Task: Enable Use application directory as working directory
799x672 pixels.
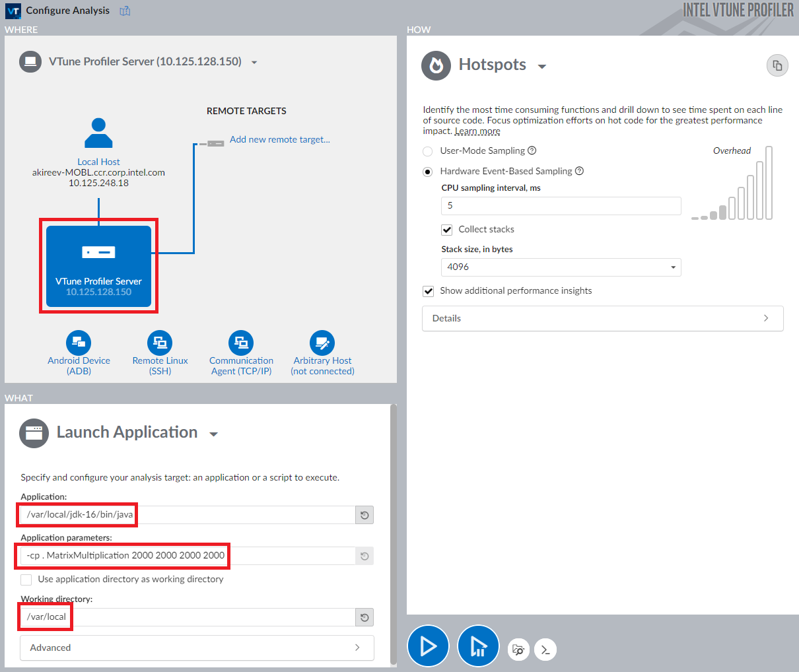Action: [x=26, y=580]
